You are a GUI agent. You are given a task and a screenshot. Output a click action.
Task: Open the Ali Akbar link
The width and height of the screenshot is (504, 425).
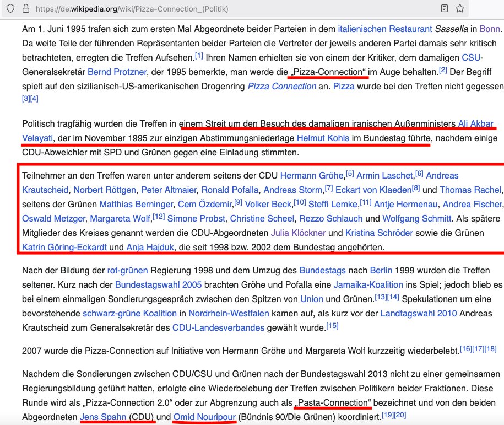click(475, 123)
